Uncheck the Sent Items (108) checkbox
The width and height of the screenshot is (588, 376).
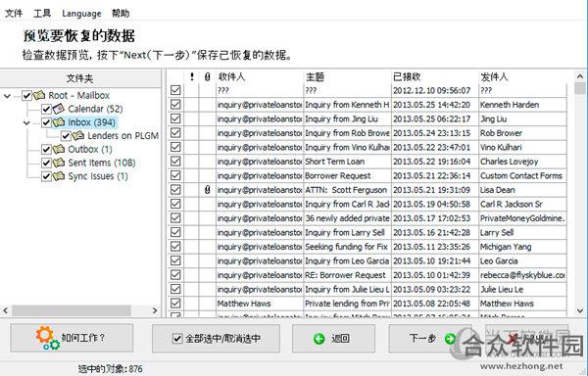tap(46, 163)
